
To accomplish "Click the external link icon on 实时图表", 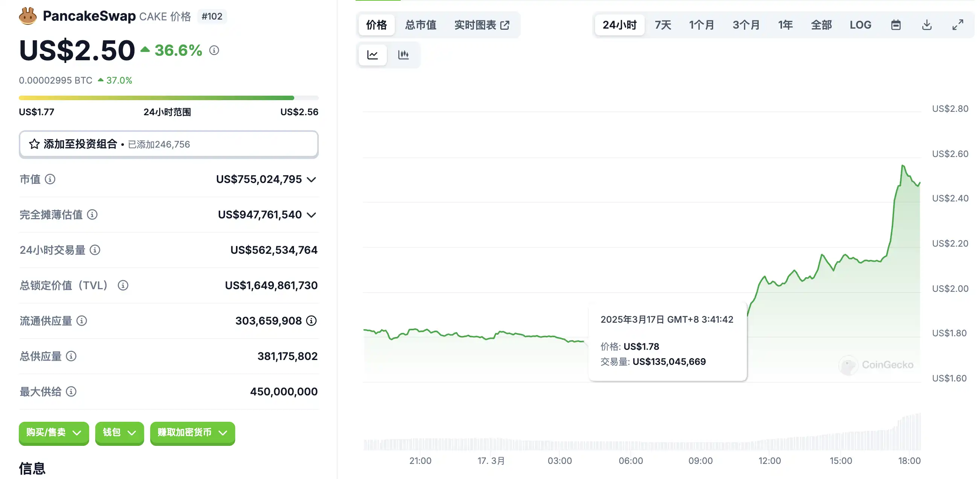I will coord(505,25).
